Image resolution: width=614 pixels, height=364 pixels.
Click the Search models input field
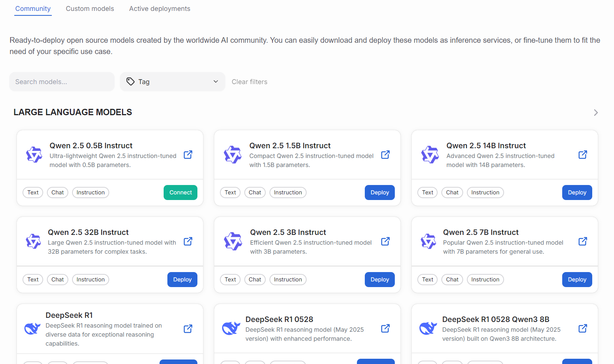pyautogui.click(x=62, y=81)
